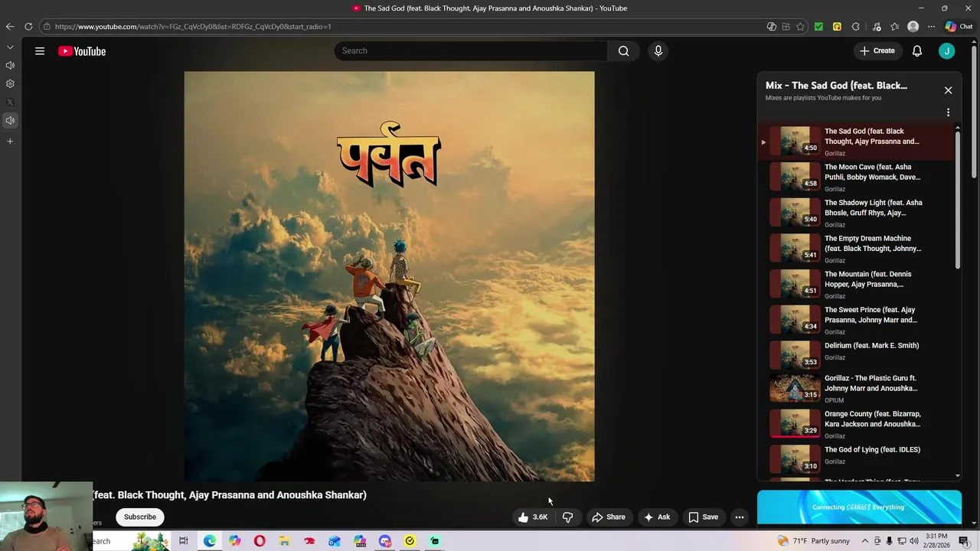This screenshot has width=980, height=551.
Task: Click the X icon in left sidebar
Action: pos(10,102)
